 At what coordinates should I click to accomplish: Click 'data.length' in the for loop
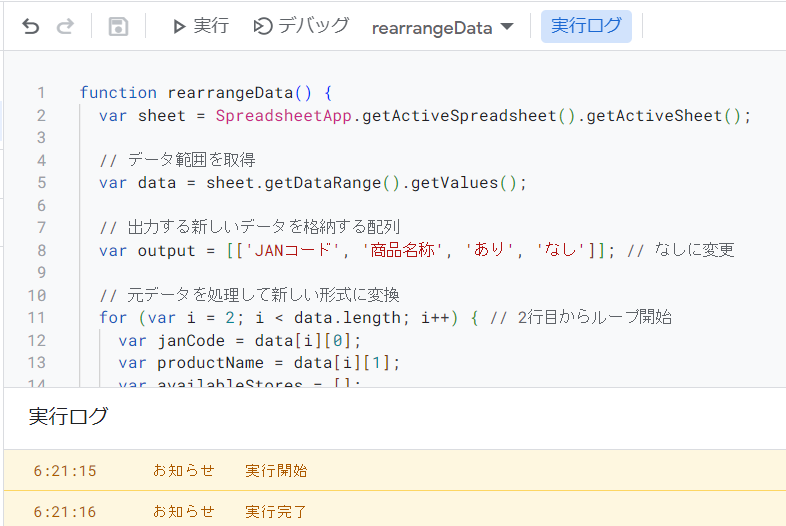click(x=347, y=317)
